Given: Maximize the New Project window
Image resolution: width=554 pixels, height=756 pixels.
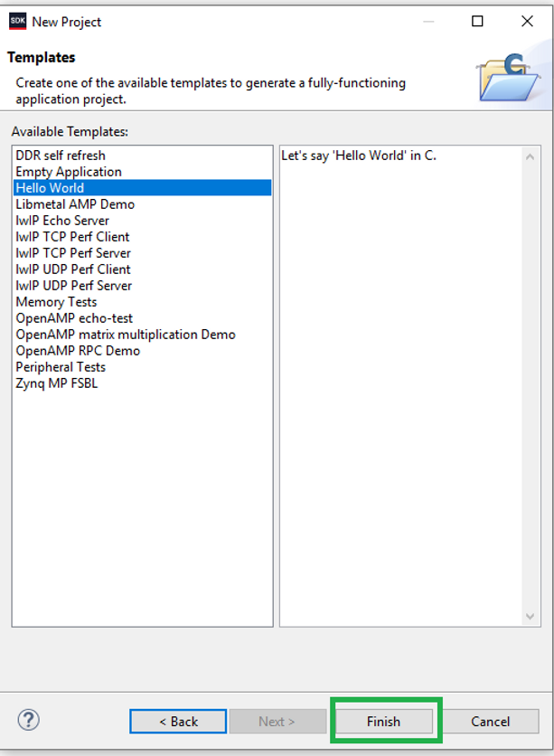Looking at the screenshot, I should 478,21.
